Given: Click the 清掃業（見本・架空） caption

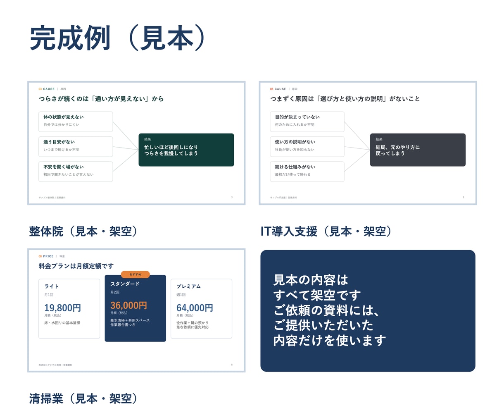Looking at the screenshot, I should coord(83,399).
